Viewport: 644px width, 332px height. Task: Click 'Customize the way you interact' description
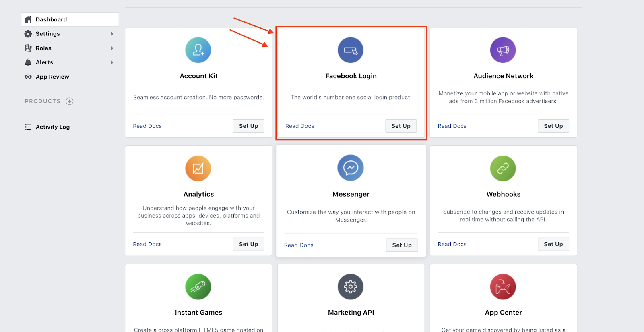coord(351,216)
